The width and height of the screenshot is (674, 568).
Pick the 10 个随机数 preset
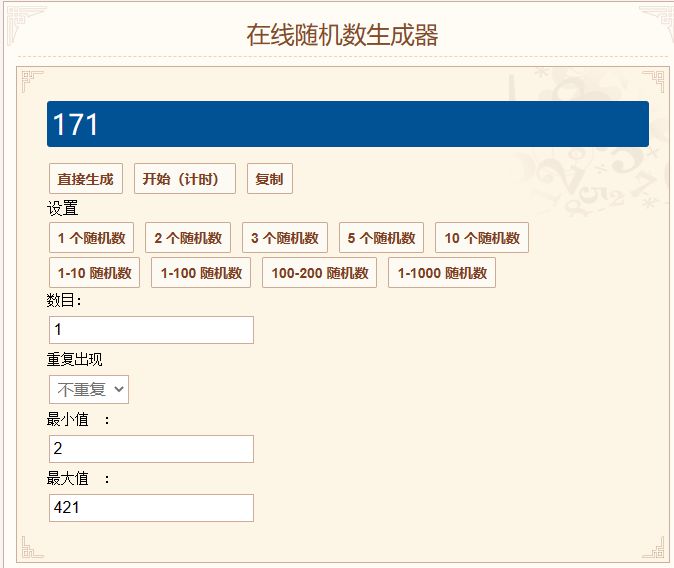[482, 237]
